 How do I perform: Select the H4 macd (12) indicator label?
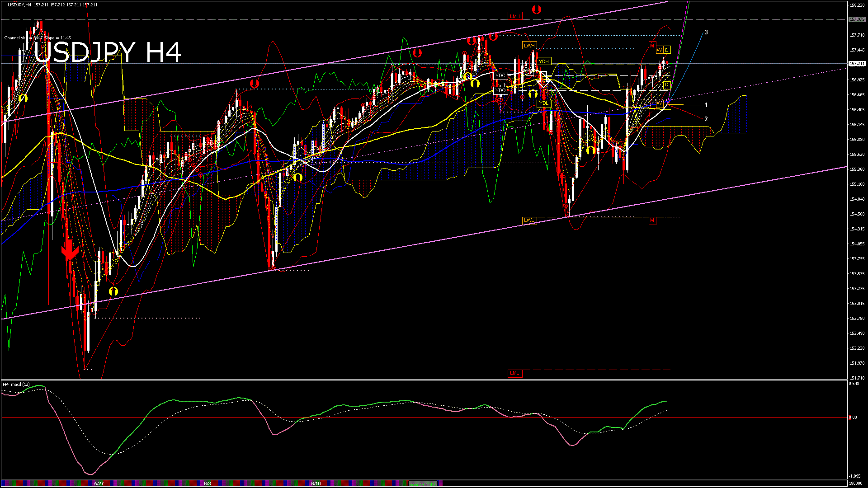[16, 385]
